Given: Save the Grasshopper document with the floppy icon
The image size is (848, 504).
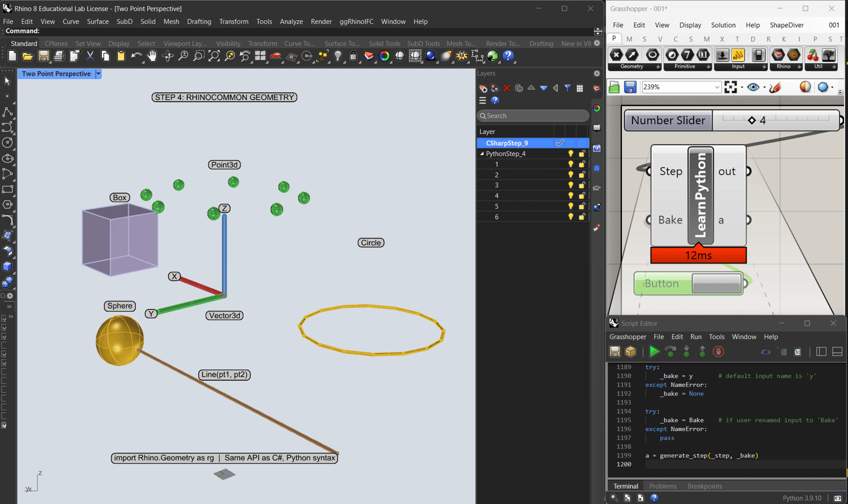Looking at the screenshot, I should click(630, 87).
